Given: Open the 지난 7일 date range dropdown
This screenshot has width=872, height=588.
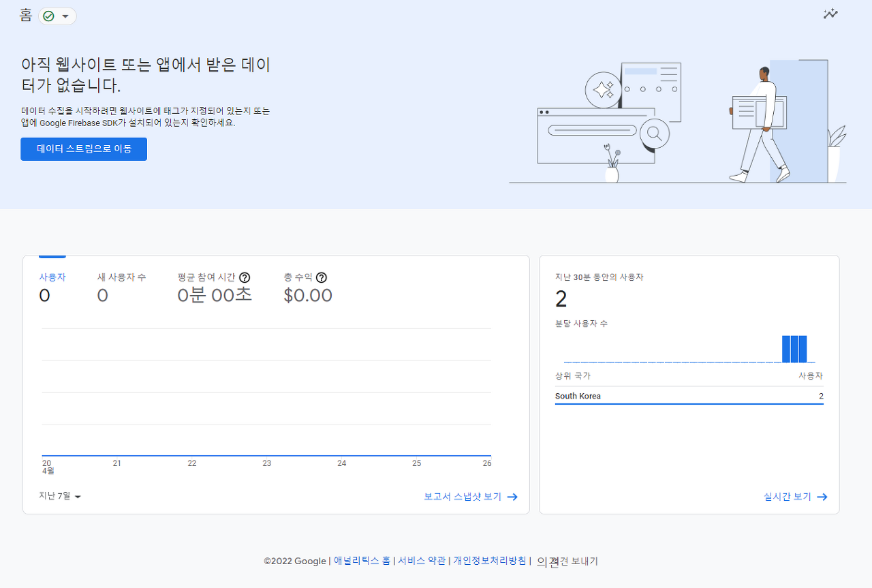Looking at the screenshot, I should (59, 496).
